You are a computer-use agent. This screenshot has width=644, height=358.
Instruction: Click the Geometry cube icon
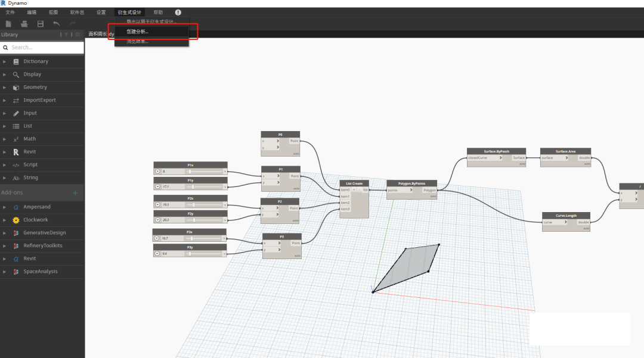tap(16, 88)
